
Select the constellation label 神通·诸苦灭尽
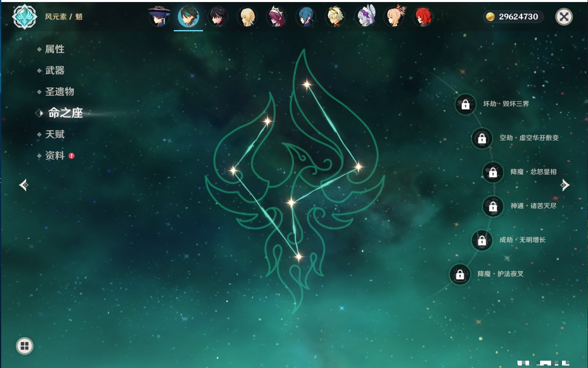(x=534, y=206)
